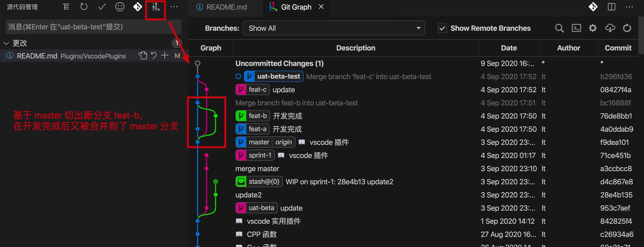
Task: Open Git Graph from source control toolbar
Action: click(155, 7)
